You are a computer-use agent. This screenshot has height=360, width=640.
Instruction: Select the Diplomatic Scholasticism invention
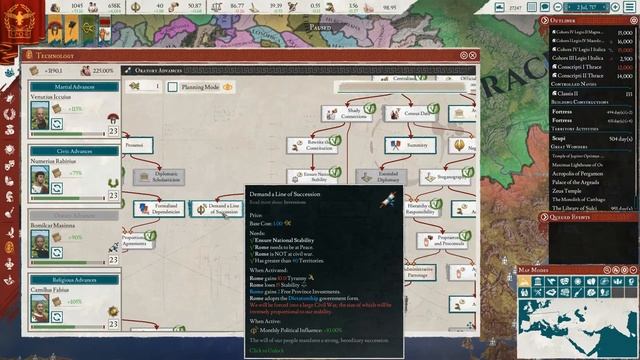(x=159, y=177)
